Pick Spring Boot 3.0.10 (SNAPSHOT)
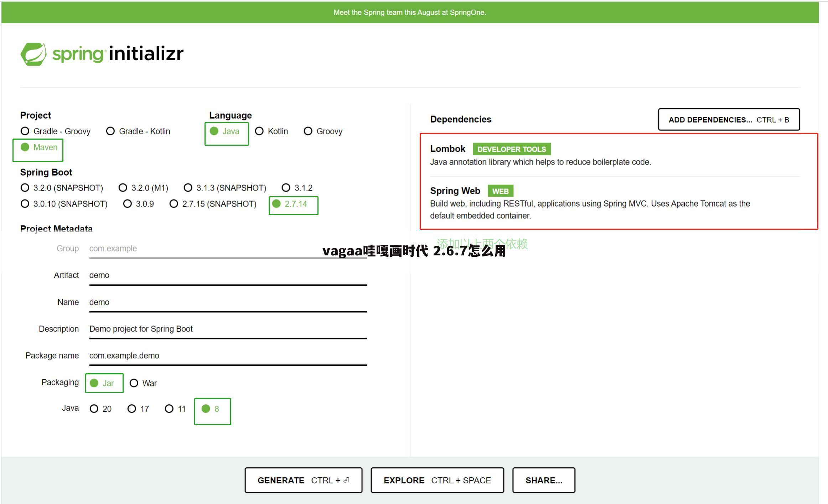Image resolution: width=828 pixels, height=504 pixels. tap(64, 204)
